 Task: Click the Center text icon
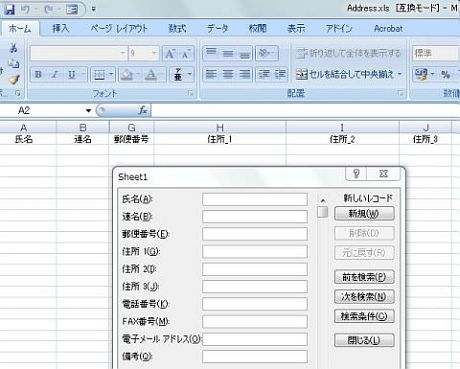pos(228,74)
